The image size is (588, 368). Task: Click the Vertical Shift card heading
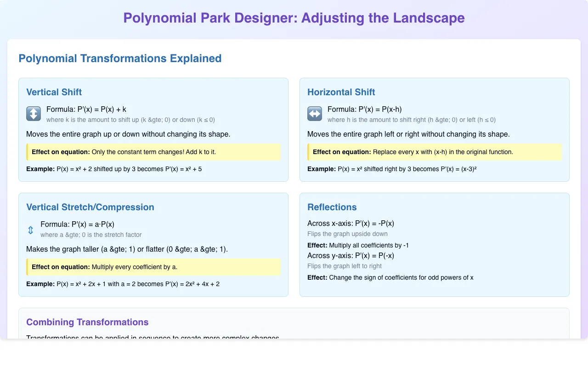[x=54, y=92]
